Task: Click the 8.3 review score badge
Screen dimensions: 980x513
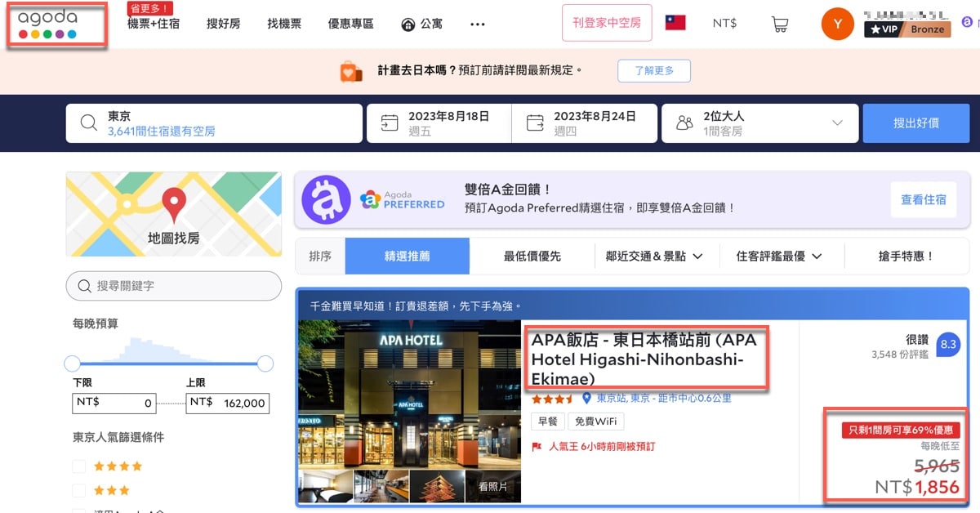Action: tap(948, 345)
